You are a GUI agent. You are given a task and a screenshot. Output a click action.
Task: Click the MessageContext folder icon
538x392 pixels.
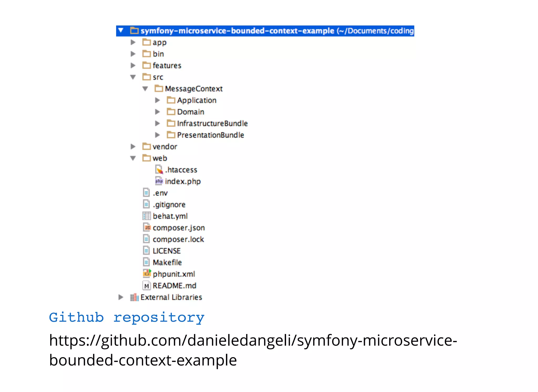159,89
